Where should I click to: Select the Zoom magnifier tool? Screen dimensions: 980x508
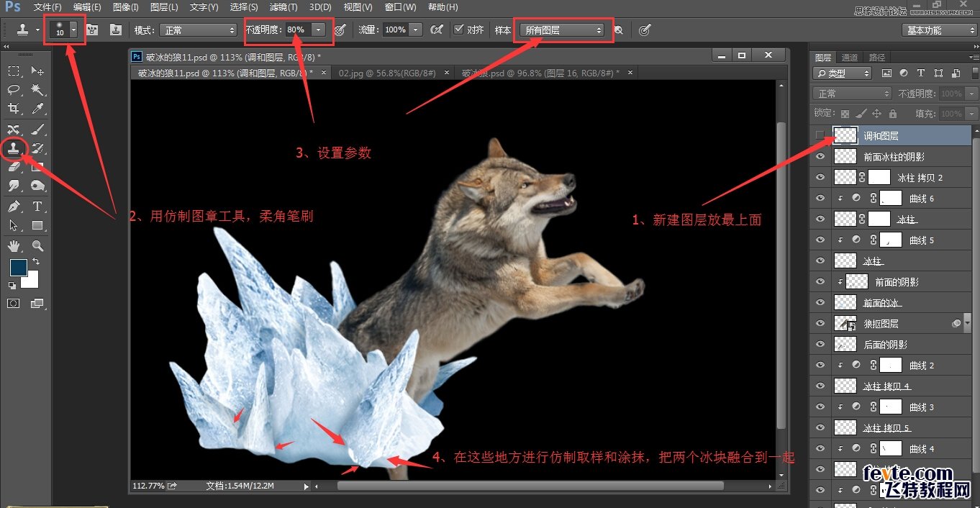coord(37,246)
